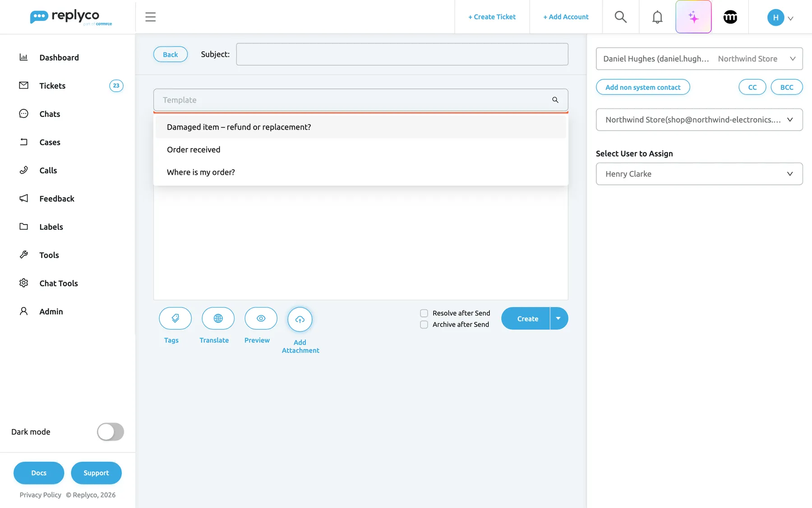Check Archive after Send
Screen dimensions: 812x508
(424, 324)
